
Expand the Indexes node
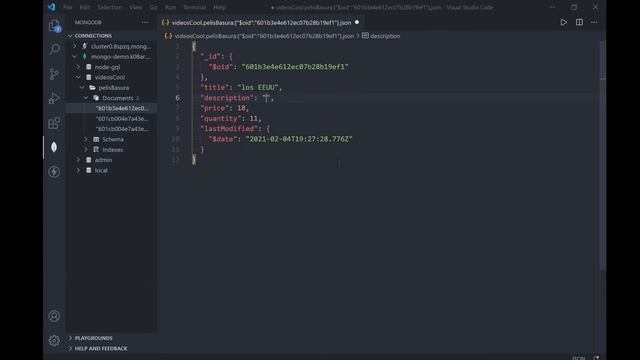click(86, 150)
